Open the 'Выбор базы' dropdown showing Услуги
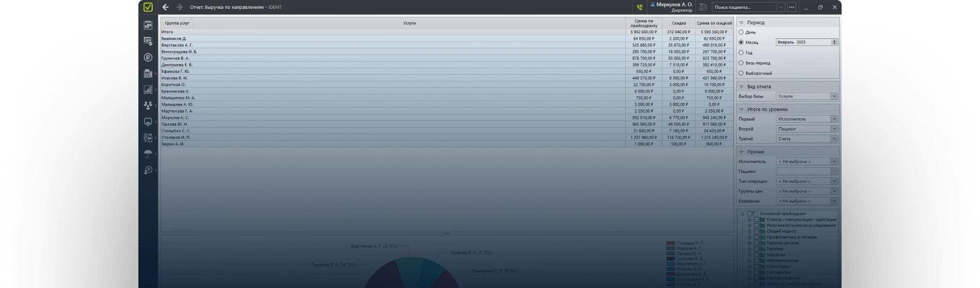This screenshot has height=288, width=980. [806, 97]
